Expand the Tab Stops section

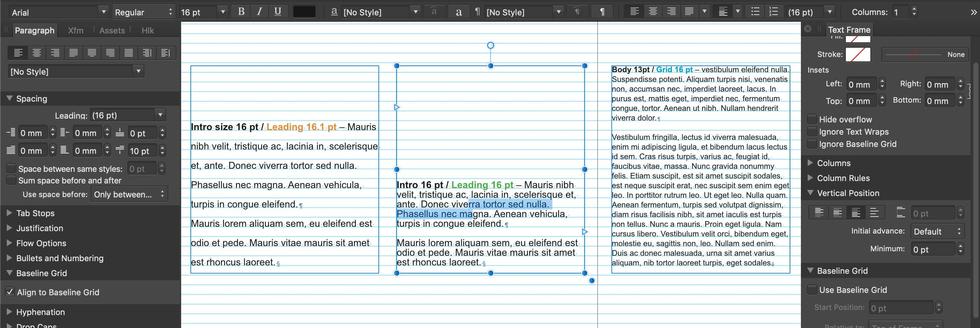pos(10,213)
